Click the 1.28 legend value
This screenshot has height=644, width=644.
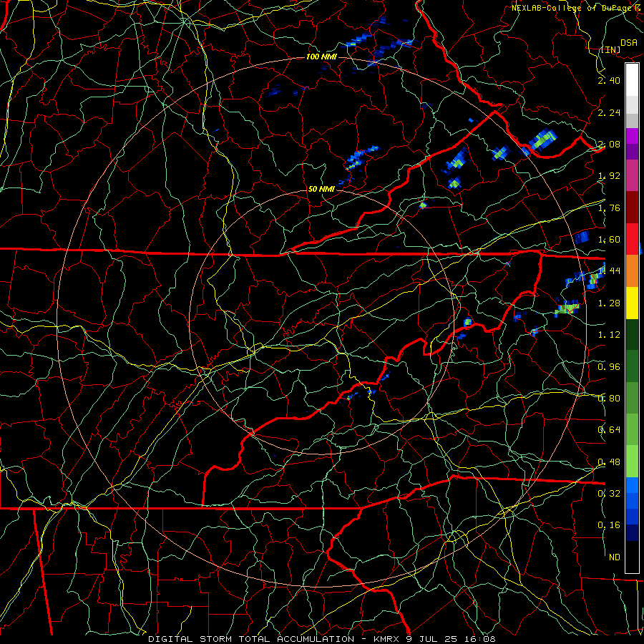coord(609,303)
